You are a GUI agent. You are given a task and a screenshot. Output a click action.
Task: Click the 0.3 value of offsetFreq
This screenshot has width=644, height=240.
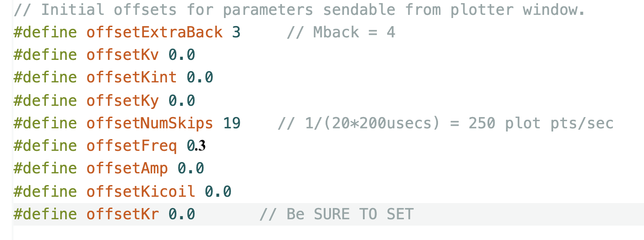tap(196, 146)
